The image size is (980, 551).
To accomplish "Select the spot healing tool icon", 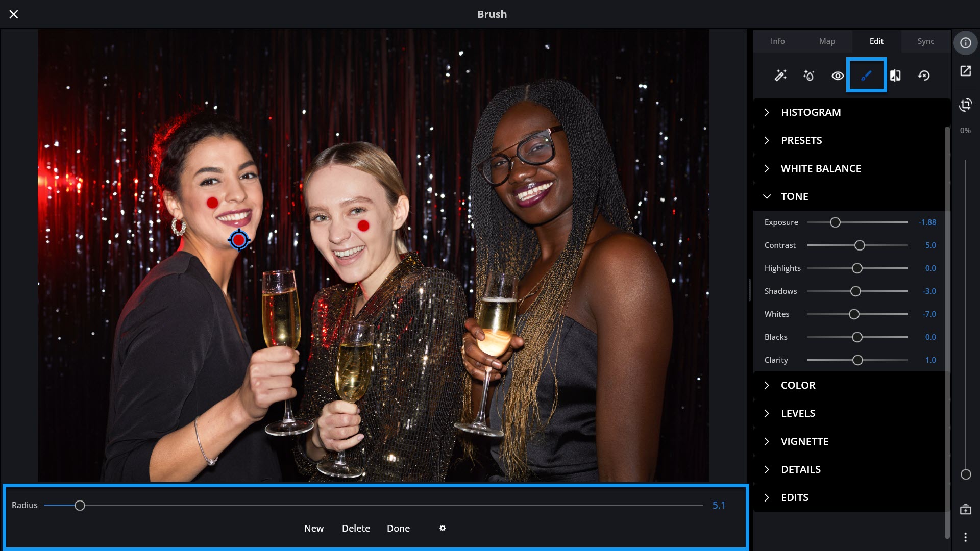I will coord(809,76).
